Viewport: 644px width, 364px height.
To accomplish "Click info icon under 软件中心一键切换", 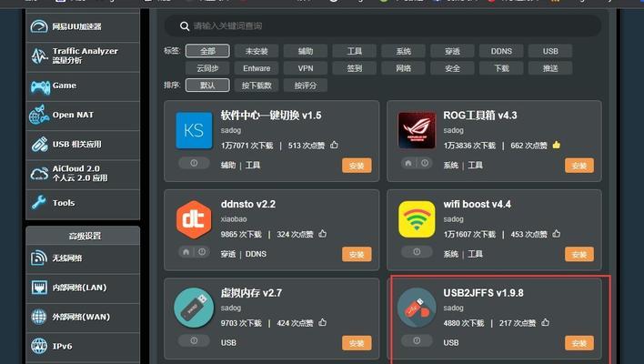I will [194, 163].
